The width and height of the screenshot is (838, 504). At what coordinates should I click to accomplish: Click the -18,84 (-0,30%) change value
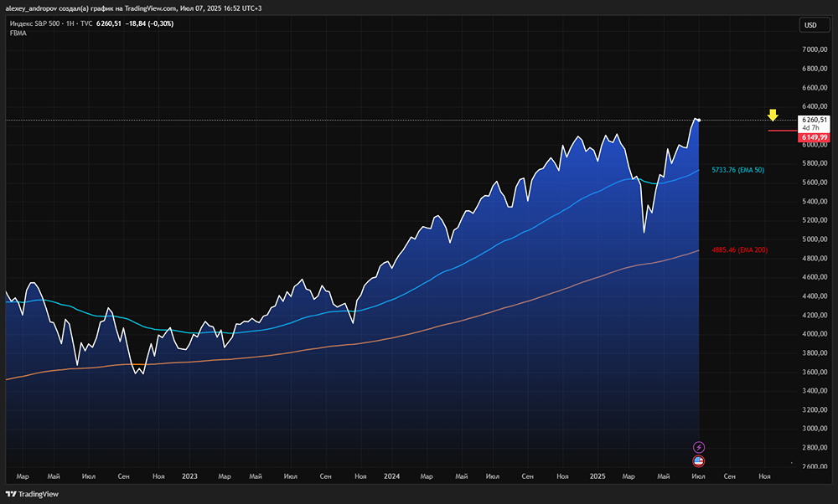149,23
